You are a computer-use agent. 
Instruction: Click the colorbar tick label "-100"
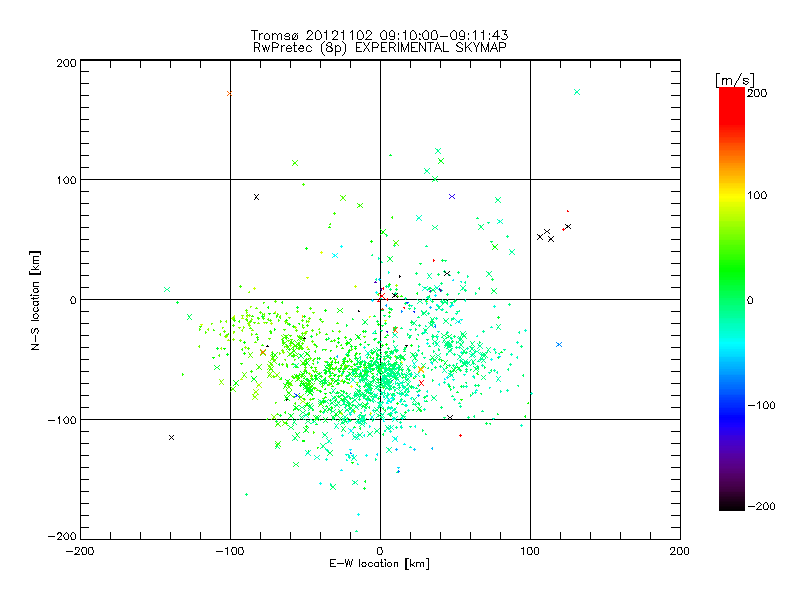point(761,405)
